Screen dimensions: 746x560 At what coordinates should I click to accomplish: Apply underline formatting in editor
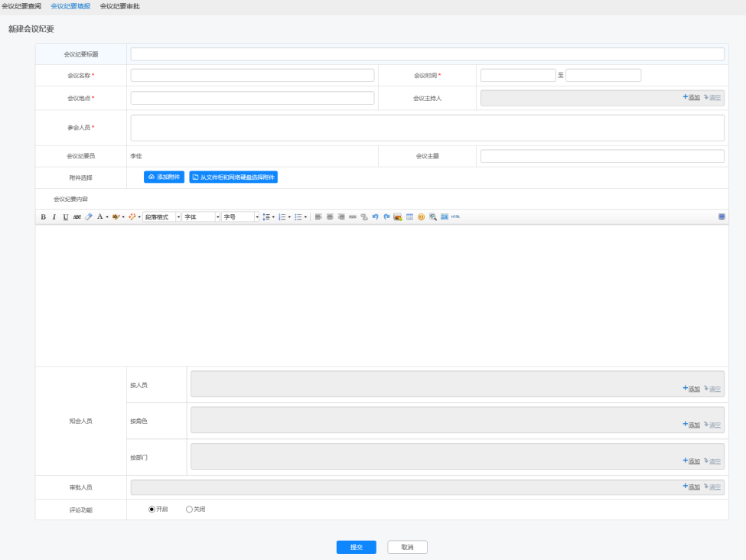(x=66, y=217)
